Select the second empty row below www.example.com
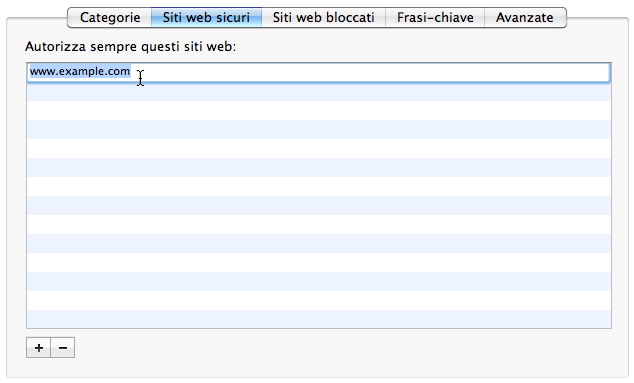The image size is (634, 383). pyautogui.click(x=319, y=110)
